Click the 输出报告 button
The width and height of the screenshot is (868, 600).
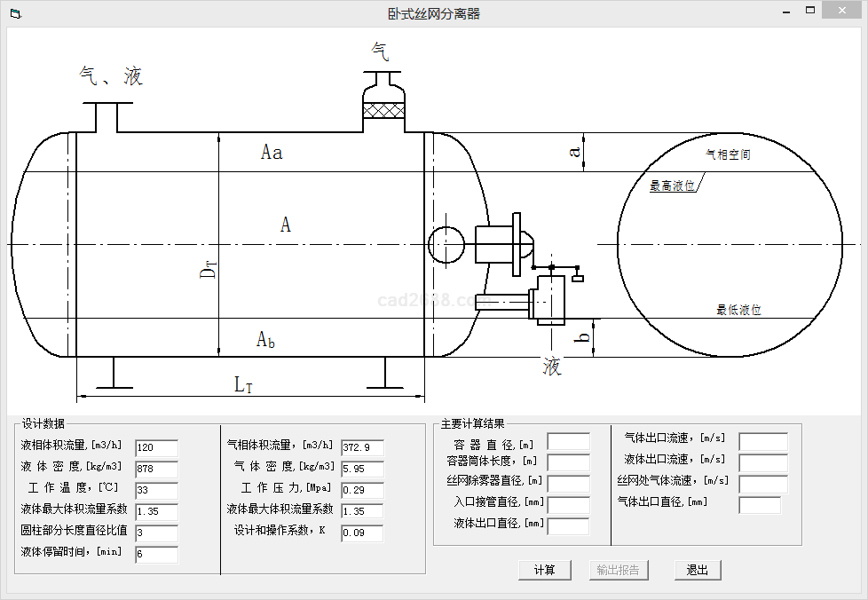(x=618, y=570)
